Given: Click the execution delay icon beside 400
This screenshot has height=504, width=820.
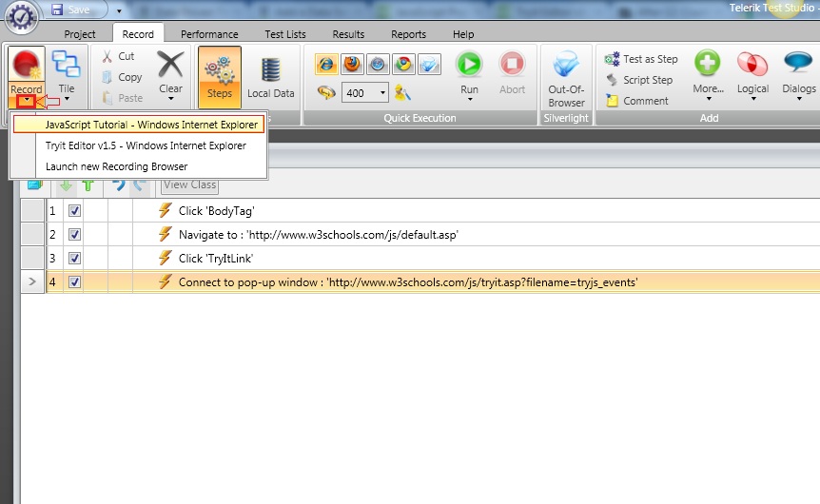Looking at the screenshot, I should tap(326, 93).
